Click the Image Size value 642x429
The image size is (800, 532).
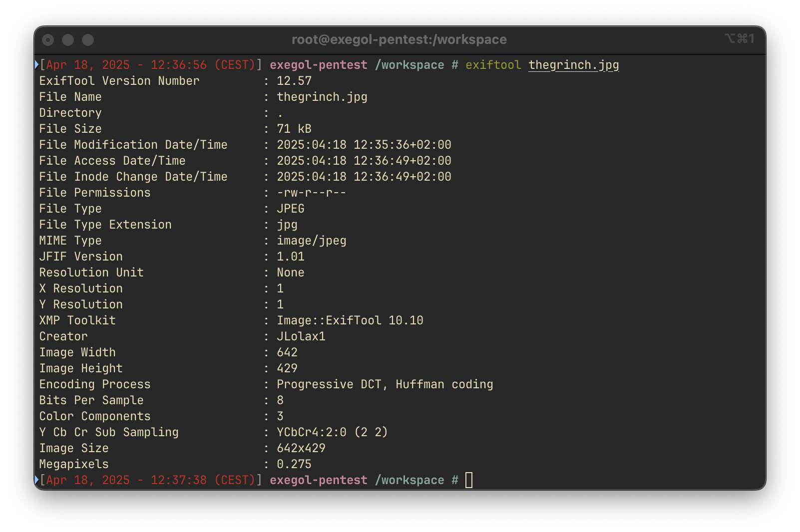(301, 448)
